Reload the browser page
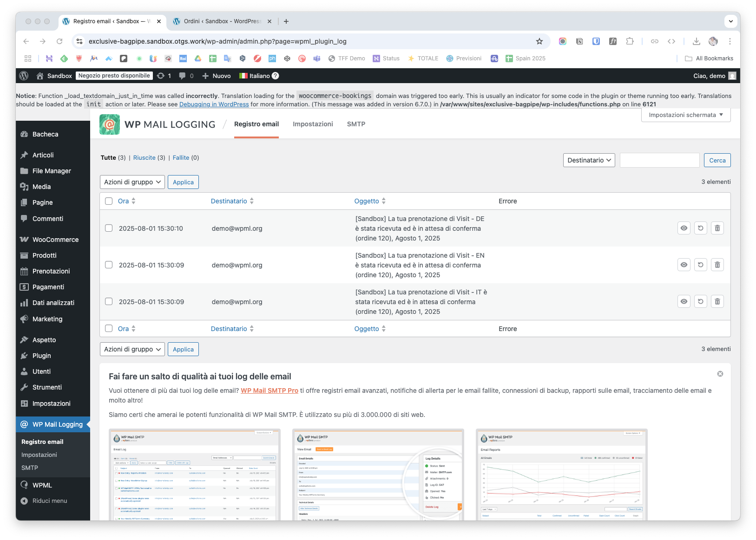Viewport: 756px width, 540px height. (x=59, y=41)
